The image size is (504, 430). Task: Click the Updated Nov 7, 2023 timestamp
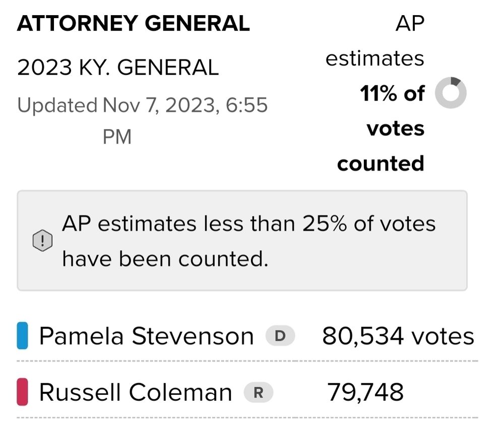(x=142, y=106)
